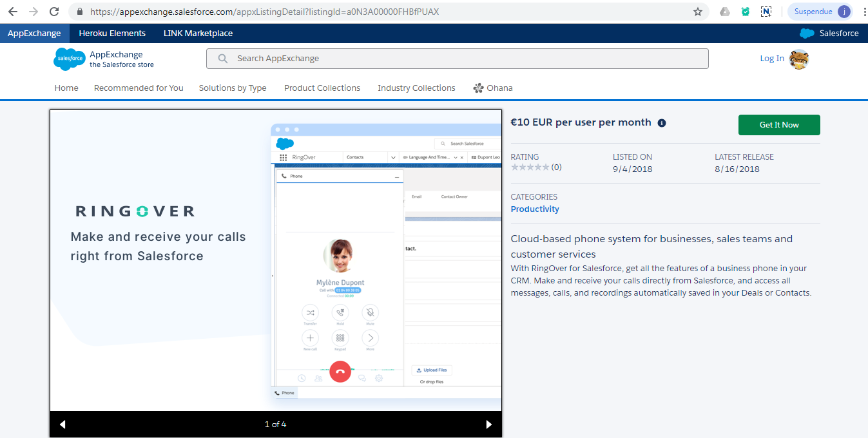Open the RingOver screenshot slide image
Image resolution: width=868 pixels, height=438 pixels.
(x=276, y=260)
